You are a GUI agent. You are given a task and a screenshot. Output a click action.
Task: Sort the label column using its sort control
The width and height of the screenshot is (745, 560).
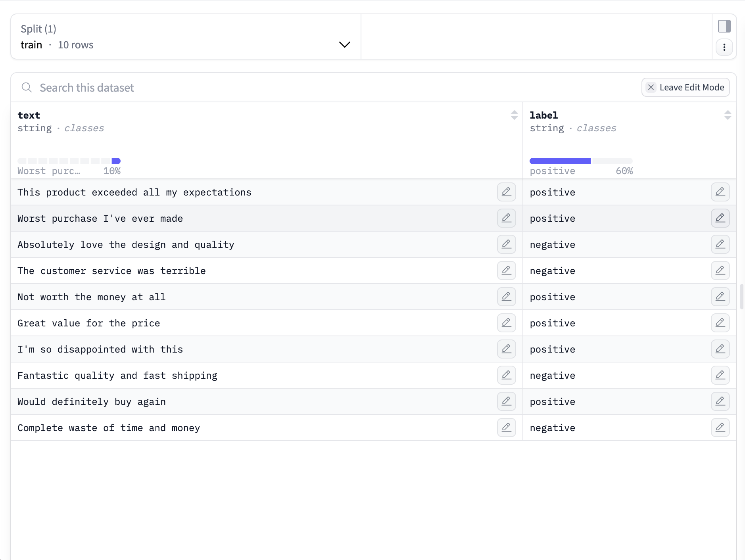[x=727, y=115]
